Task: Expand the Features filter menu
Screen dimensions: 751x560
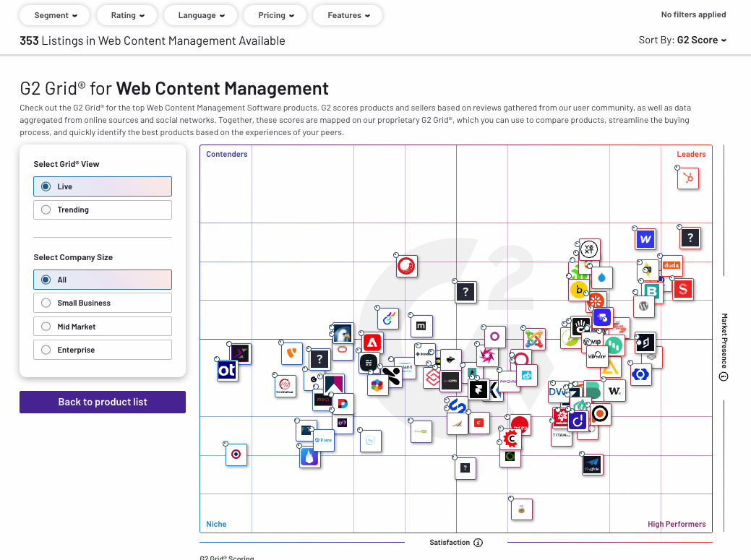Action: (x=349, y=15)
